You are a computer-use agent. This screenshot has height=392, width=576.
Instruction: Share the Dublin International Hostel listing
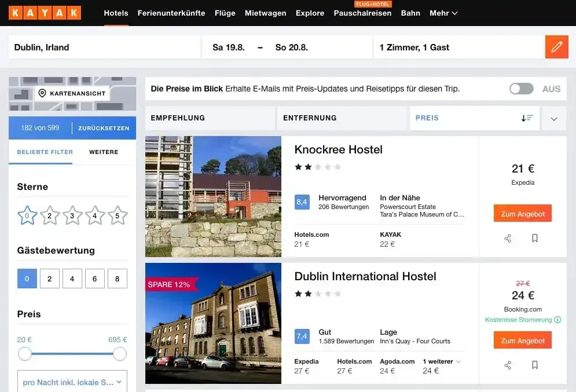coord(508,365)
